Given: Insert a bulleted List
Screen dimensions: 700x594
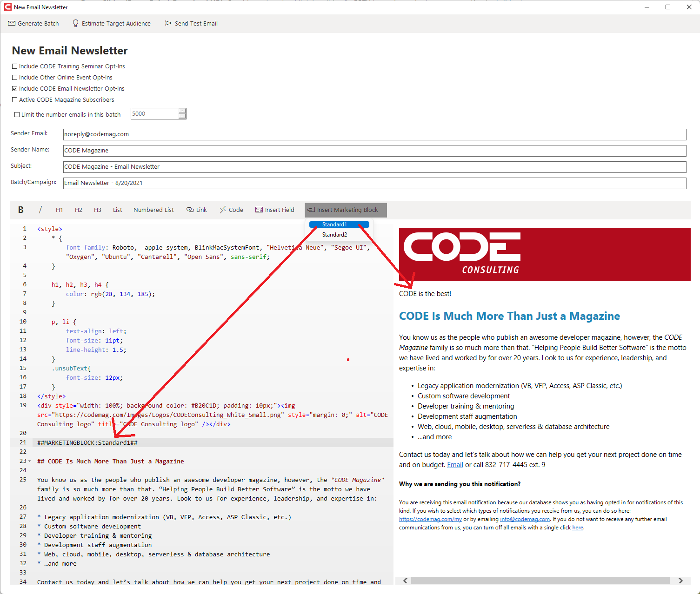Looking at the screenshot, I should 117,210.
